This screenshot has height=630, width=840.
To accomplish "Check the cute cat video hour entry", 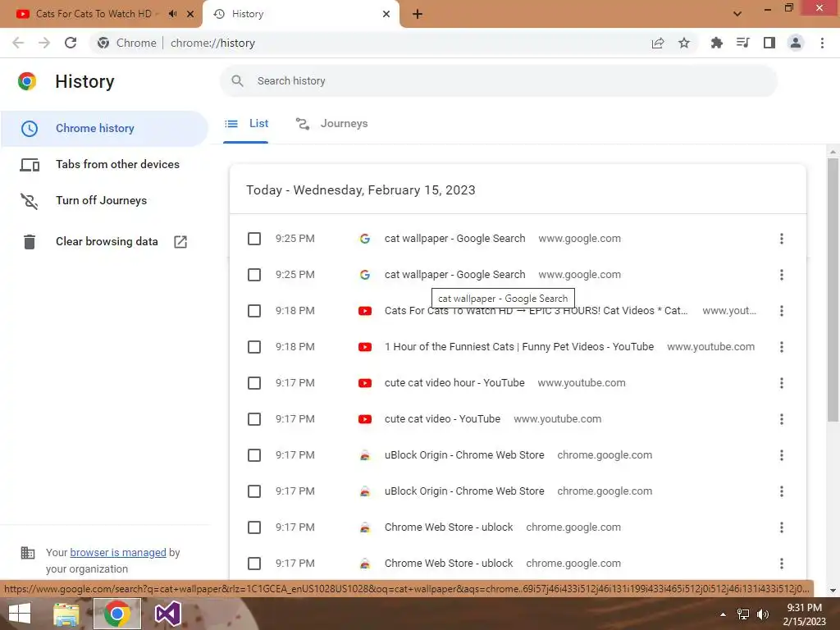I will [254, 383].
